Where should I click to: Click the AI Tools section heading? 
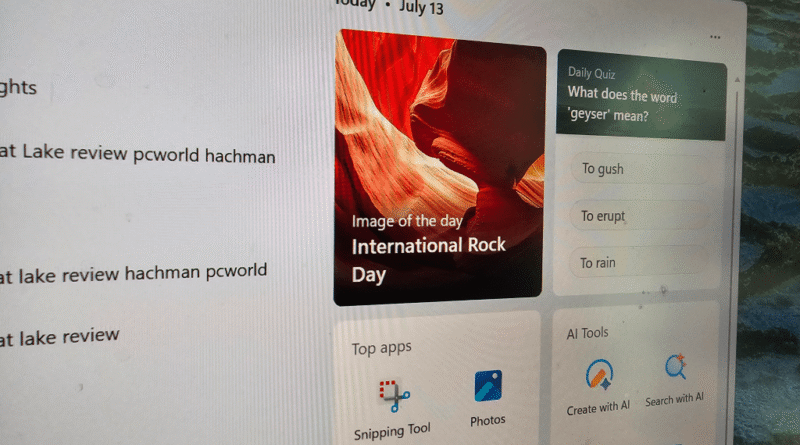[588, 333]
